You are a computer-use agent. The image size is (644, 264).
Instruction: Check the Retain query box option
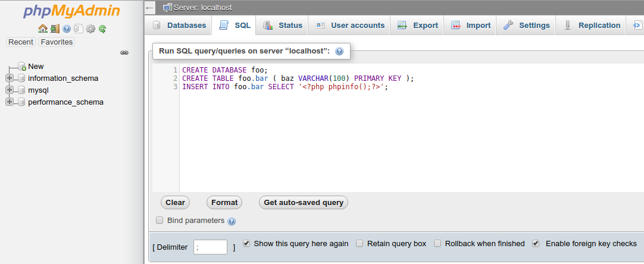(359, 243)
